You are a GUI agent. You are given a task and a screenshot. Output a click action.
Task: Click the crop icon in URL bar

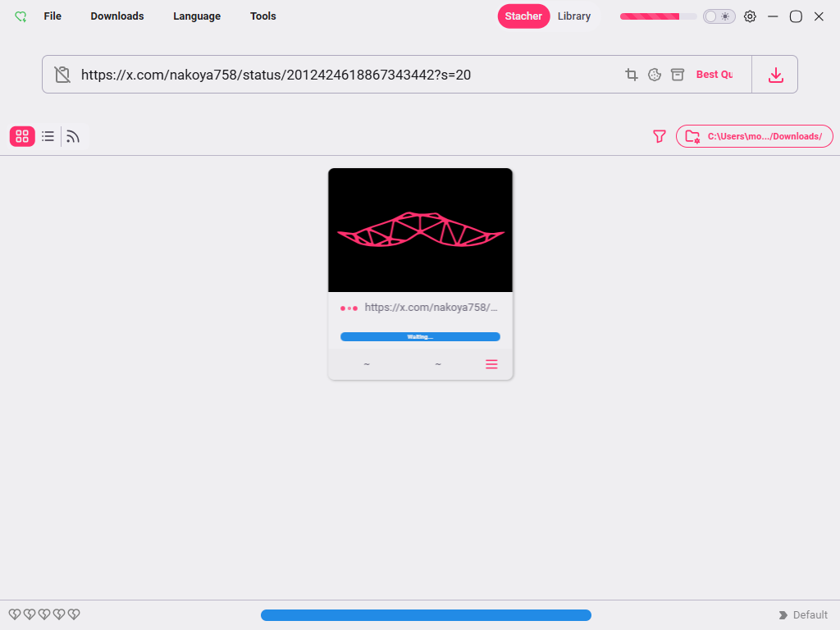[x=632, y=75]
